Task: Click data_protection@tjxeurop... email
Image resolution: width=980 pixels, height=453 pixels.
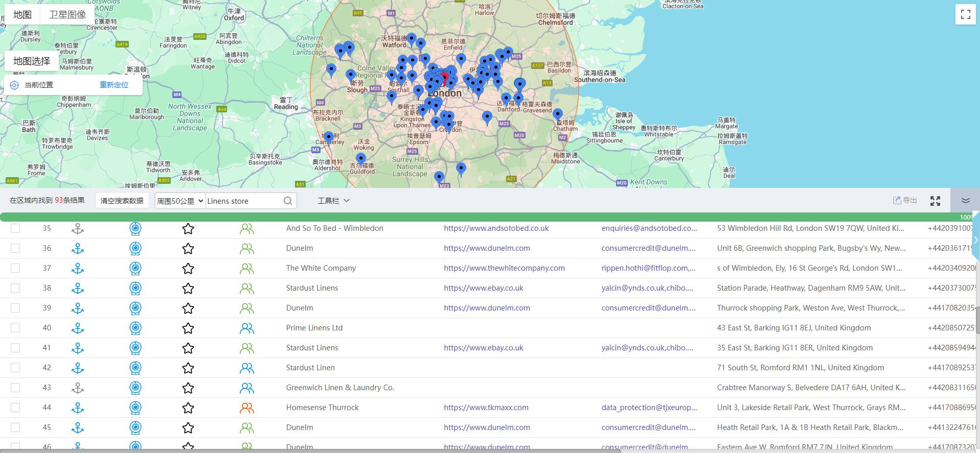Action: [649, 408]
